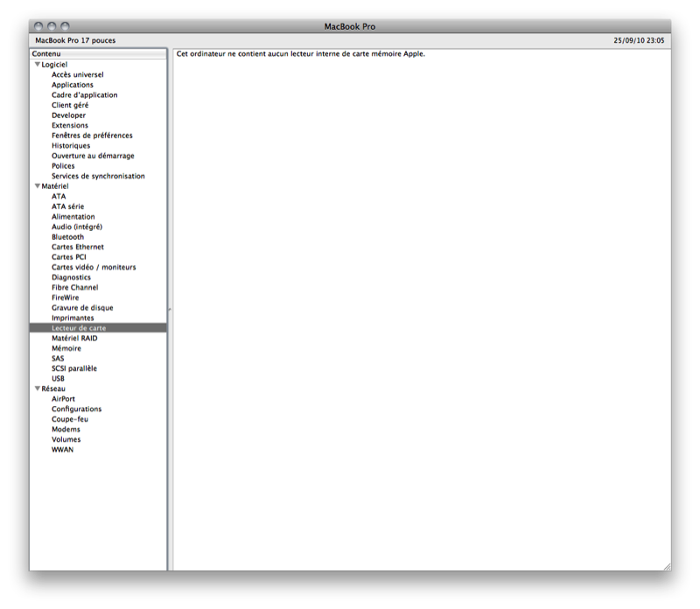Image resolution: width=700 pixels, height=609 pixels.
Task: Select Accès universel in the sidebar
Action: [77, 75]
